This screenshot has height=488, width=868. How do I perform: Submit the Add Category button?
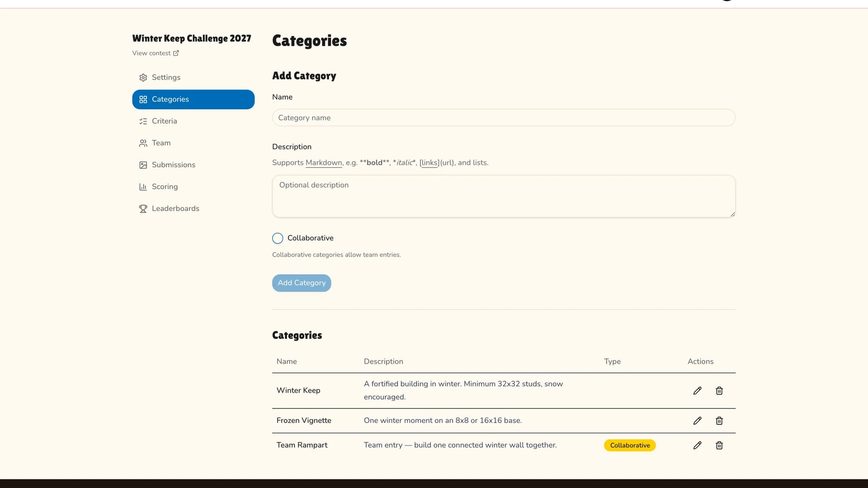pos(302,283)
